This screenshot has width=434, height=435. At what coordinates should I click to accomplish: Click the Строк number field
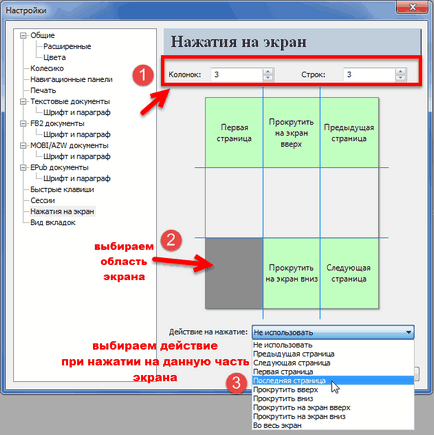click(x=369, y=74)
